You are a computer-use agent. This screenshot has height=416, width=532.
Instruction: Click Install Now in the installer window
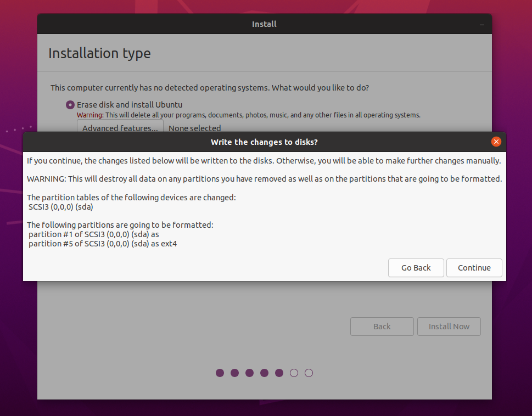449,327
